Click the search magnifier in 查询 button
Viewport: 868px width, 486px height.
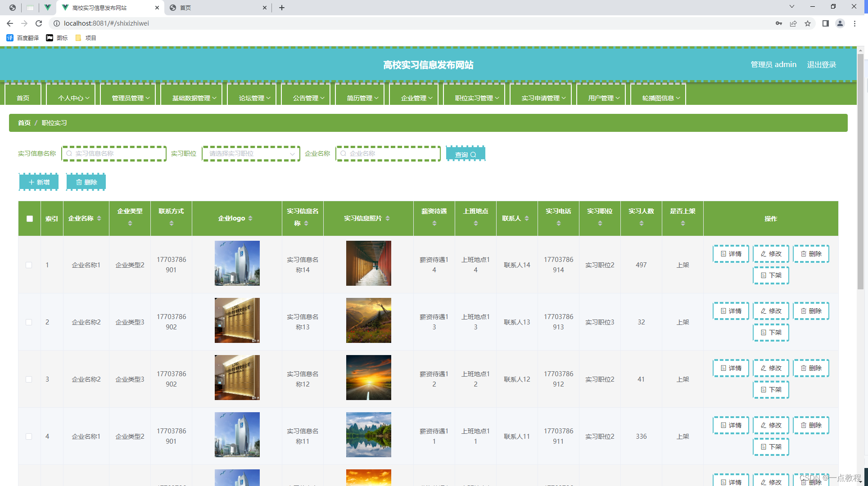click(473, 154)
